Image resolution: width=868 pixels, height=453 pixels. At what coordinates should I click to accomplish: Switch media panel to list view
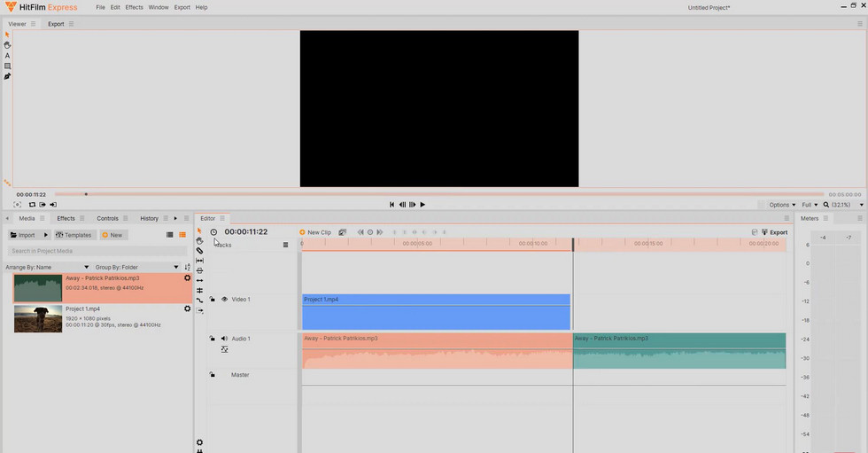click(170, 235)
